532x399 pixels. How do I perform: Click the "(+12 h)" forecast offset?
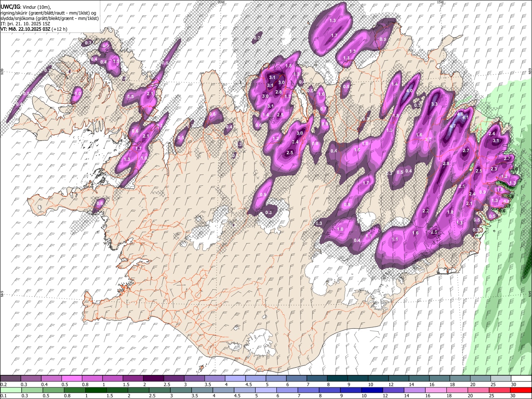60,29
